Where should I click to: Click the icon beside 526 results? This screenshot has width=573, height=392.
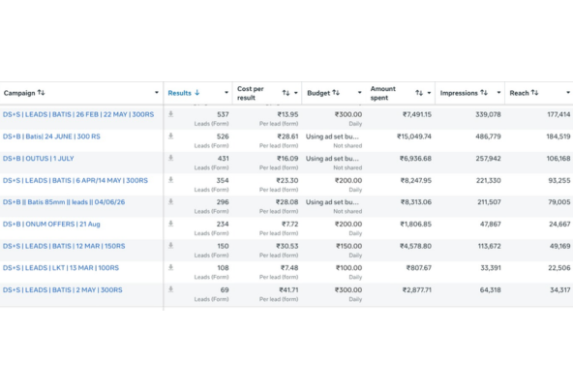[x=170, y=136]
